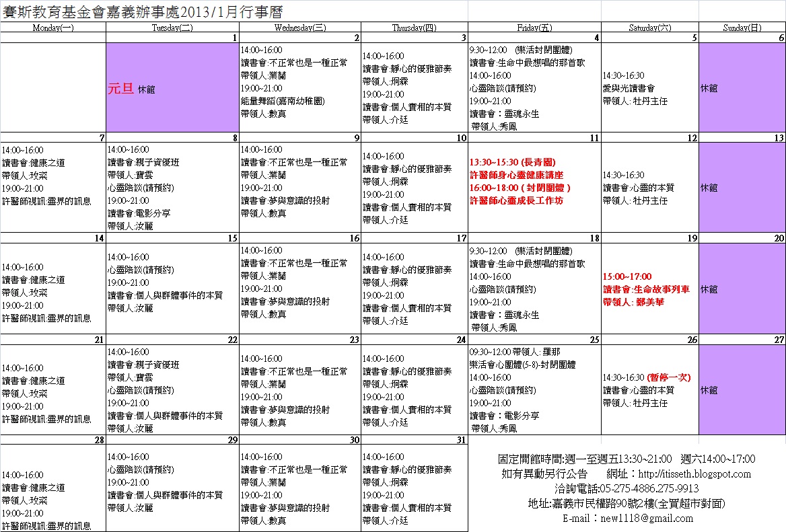Select the Friday(五) column header
This screenshot has width=786, height=532.
coord(534,28)
